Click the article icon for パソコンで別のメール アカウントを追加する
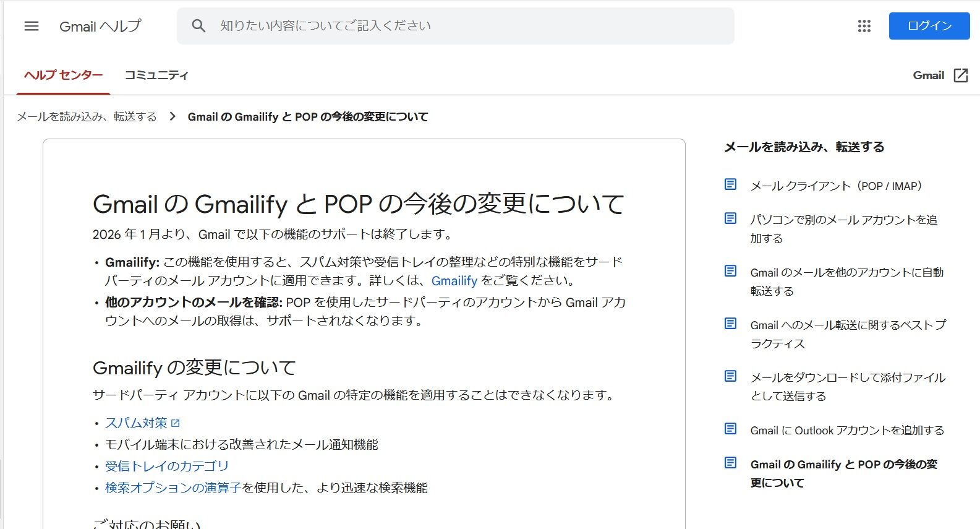The width and height of the screenshot is (980, 529). [x=731, y=218]
